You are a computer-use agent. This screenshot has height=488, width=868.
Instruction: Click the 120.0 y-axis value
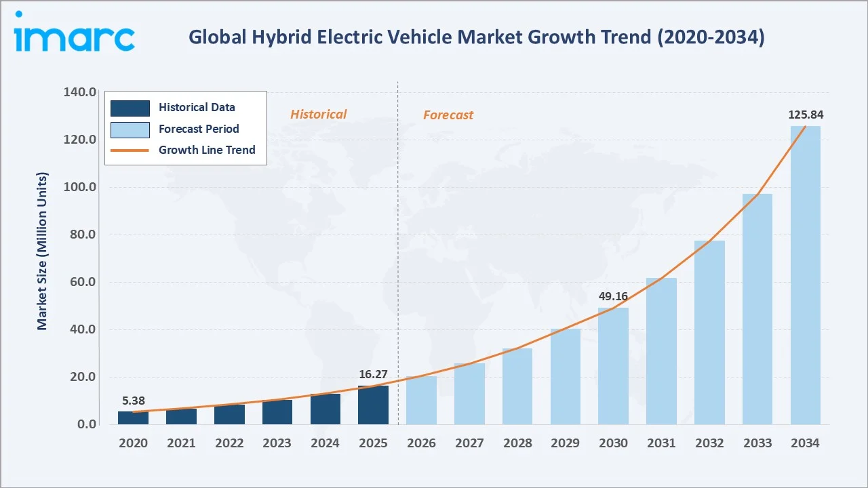point(80,140)
